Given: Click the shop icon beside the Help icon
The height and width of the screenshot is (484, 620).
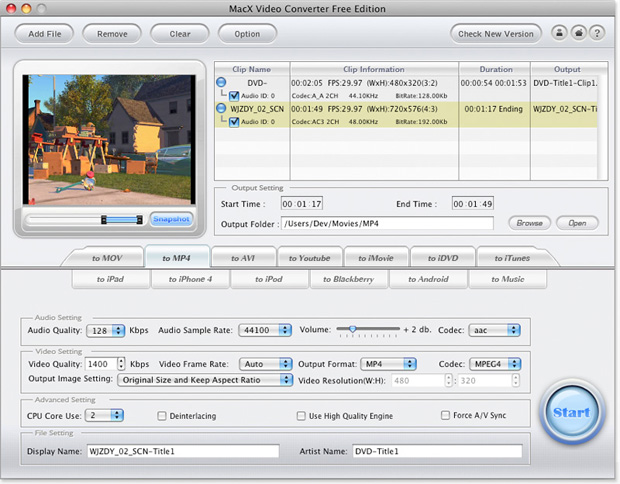Looking at the screenshot, I should click(x=578, y=33).
